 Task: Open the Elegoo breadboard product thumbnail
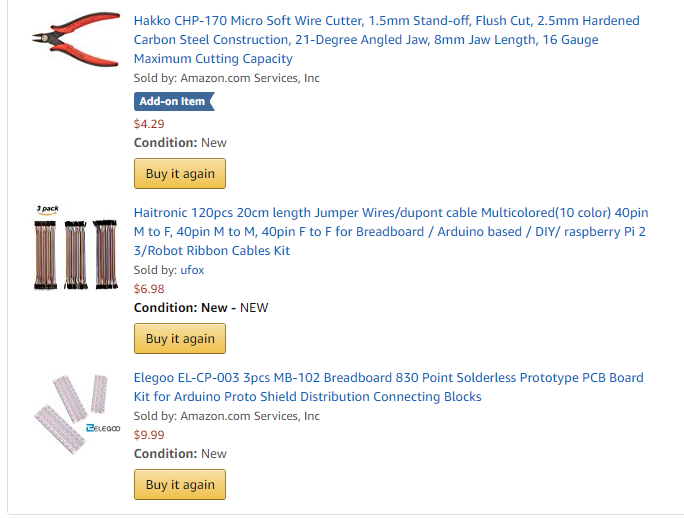pyautogui.click(x=77, y=412)
